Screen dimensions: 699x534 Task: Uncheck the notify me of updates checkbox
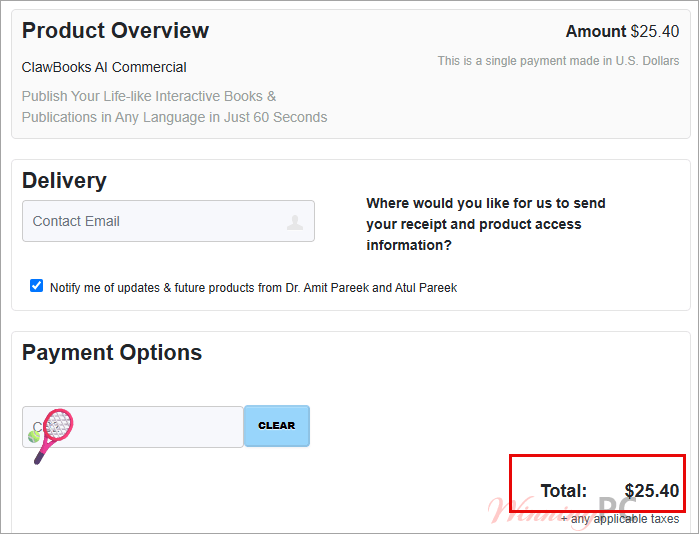(x=37, y=286)
